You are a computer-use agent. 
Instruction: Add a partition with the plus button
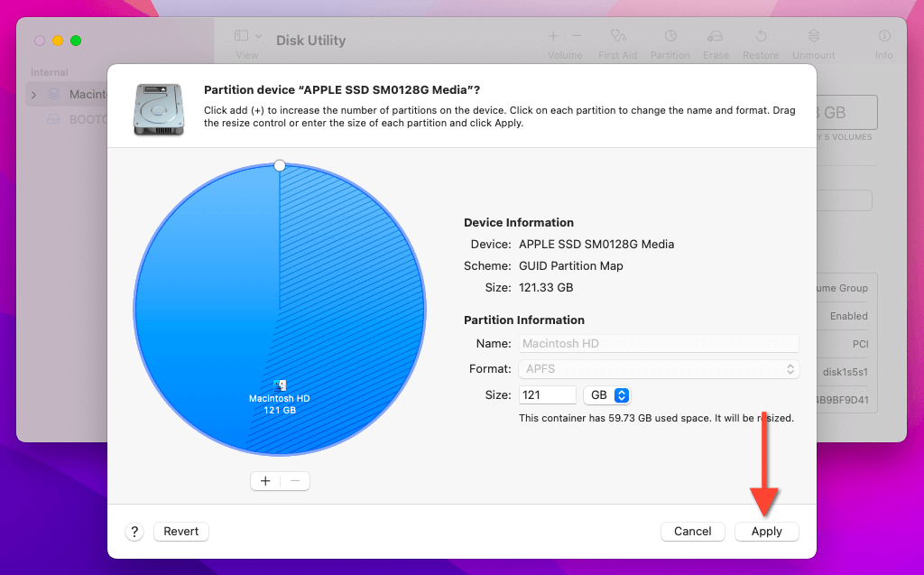[x=266, y=481]
